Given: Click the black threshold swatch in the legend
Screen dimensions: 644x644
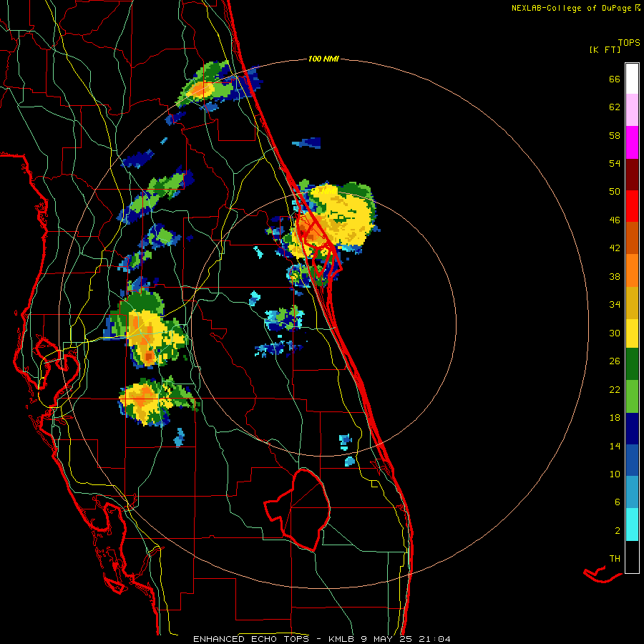Looking at the screenshot, I should click(x=632, y=557).
